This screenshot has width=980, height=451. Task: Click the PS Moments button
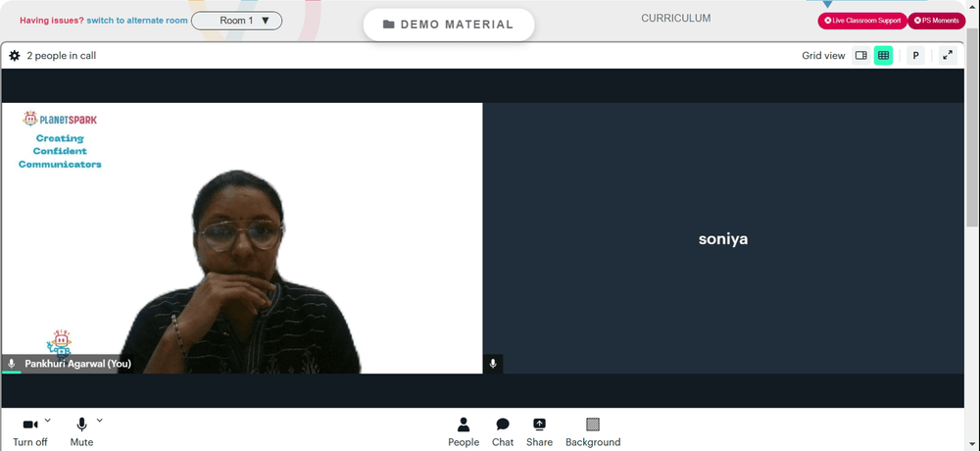[936, 21]
